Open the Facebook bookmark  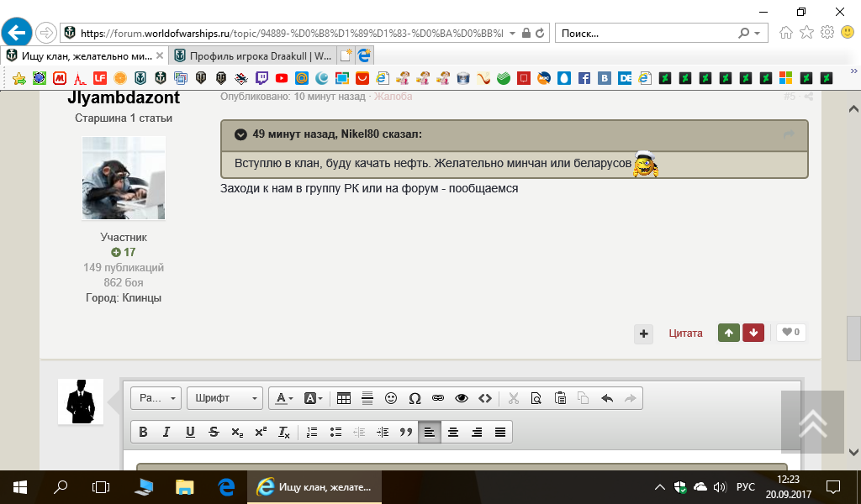pos(584,78)
